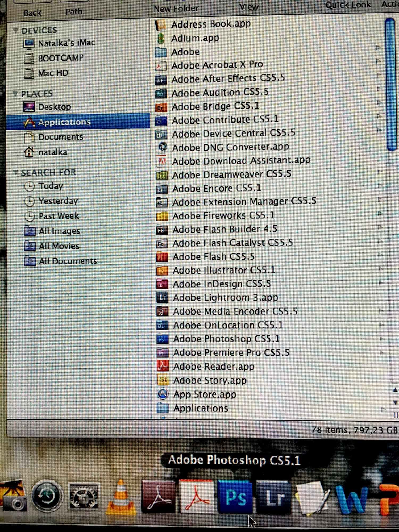This screenshot has height=532, width=399.
Task: Select Adobe Photoshop CS5.1 folder icon
Action: tap(162, 339)
